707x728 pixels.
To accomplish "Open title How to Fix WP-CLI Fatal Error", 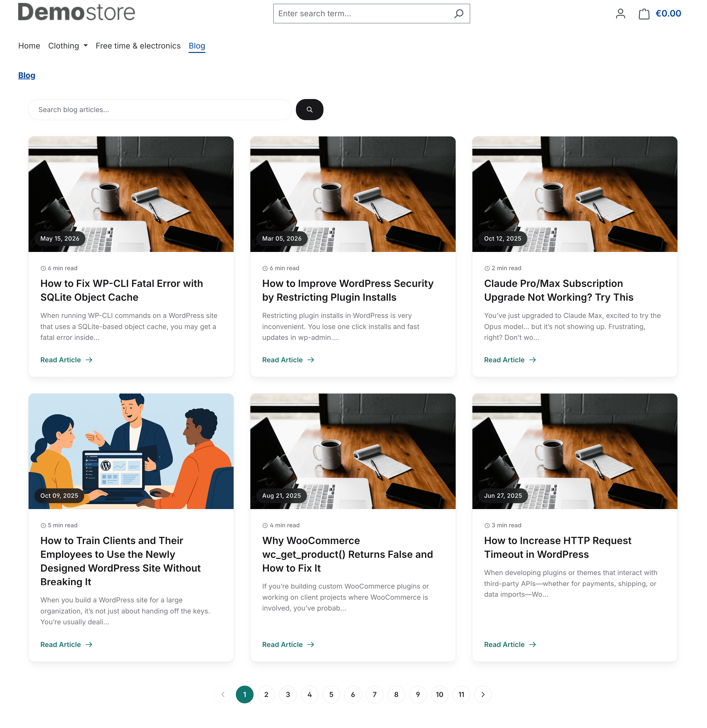I will (x=122, y=290).
